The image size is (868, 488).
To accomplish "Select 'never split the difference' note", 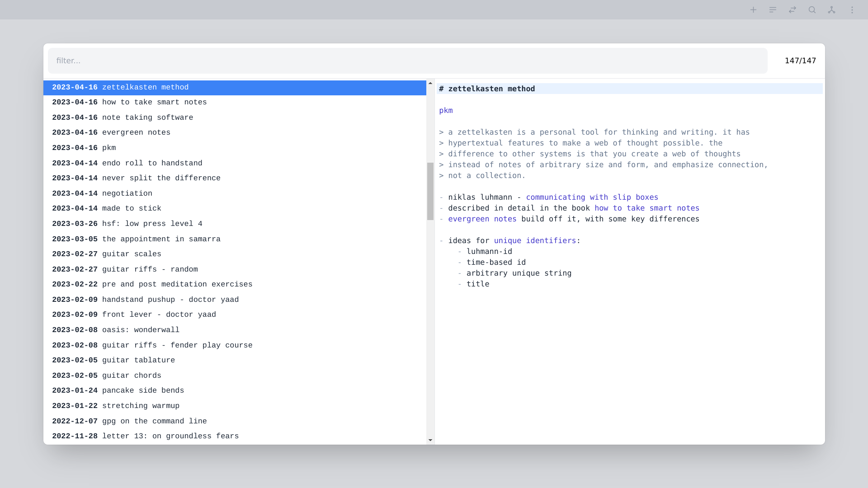I will (235, 178).
